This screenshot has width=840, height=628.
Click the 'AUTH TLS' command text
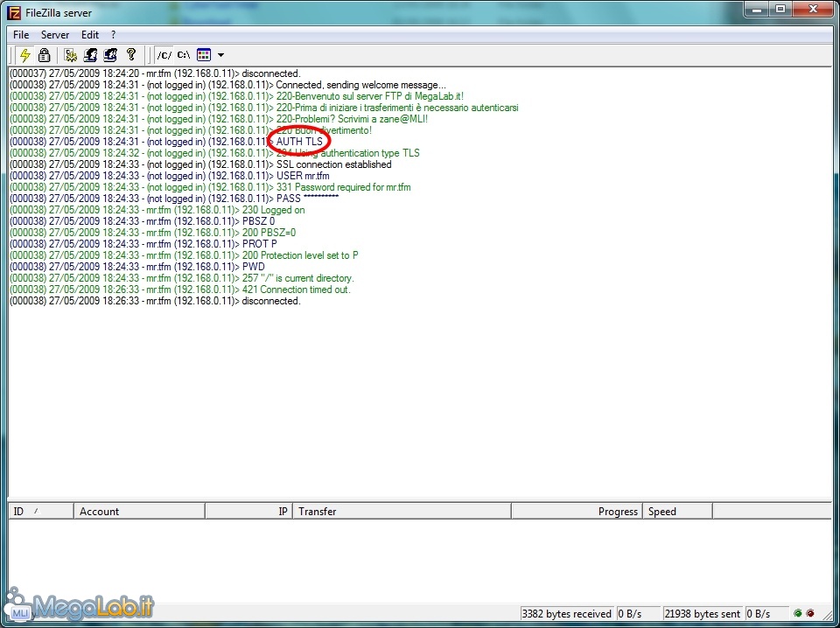point(299,142)
